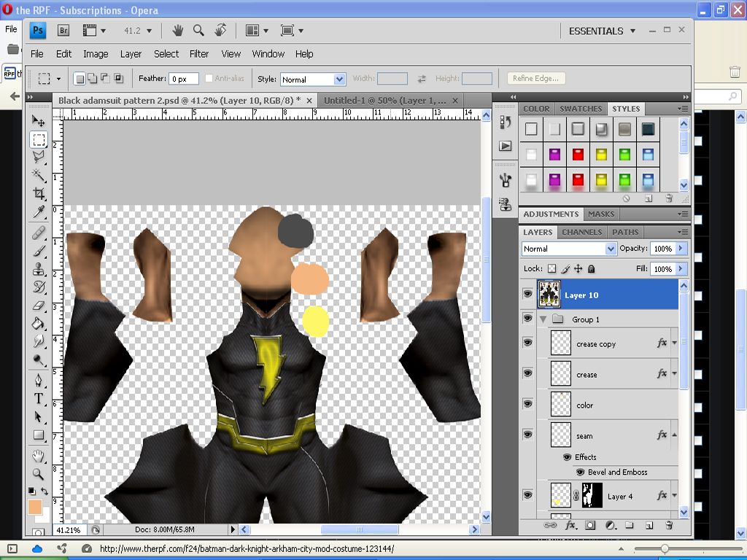Add a layer mask
Viewport: 747px width, 560px height.
589,525
